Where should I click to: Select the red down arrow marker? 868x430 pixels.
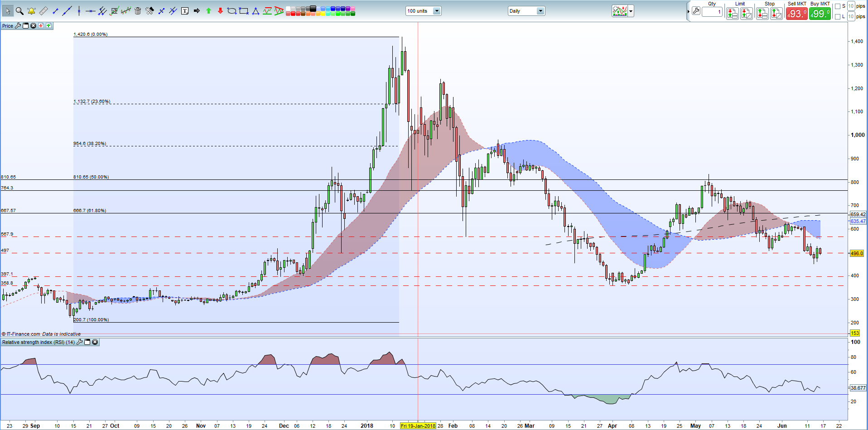coord(220,11)
